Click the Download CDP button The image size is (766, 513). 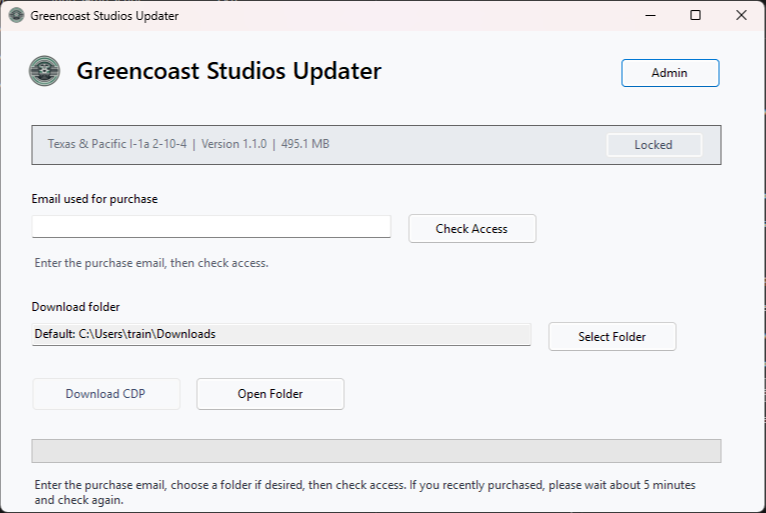click(x=106, y=394)
